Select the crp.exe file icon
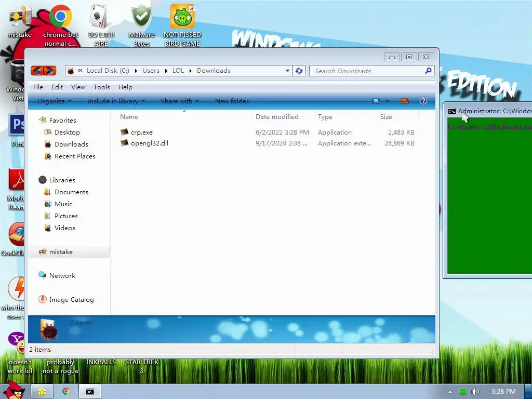Screen dimensions: 532x399 tap(125, 132)
